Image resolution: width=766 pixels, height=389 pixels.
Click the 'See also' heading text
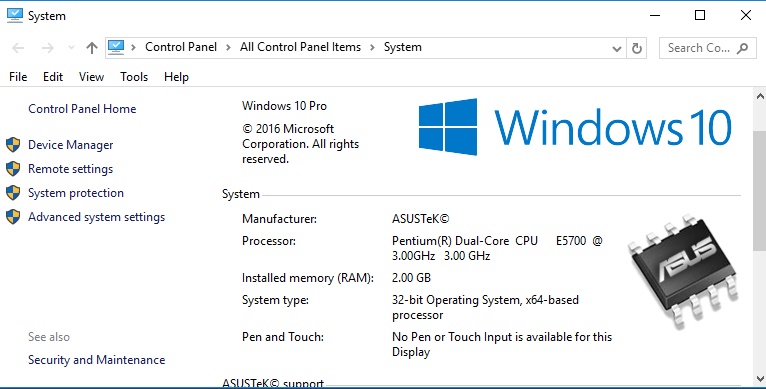coord(49,337)
